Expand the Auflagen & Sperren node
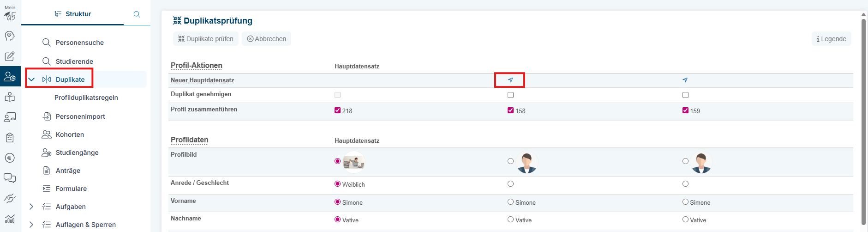 click(x=31, y=225)
